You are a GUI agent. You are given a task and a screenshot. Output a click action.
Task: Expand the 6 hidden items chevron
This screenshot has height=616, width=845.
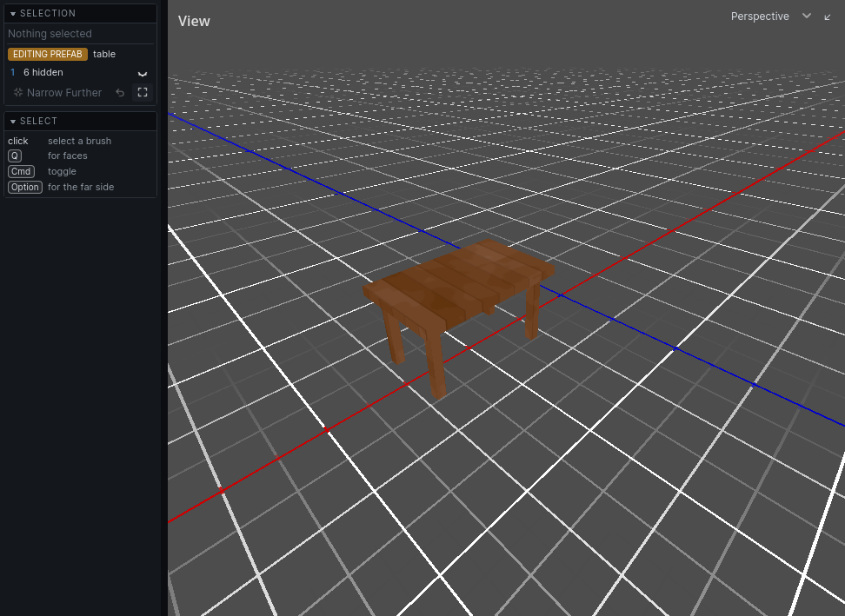click(x=143, y=73)
